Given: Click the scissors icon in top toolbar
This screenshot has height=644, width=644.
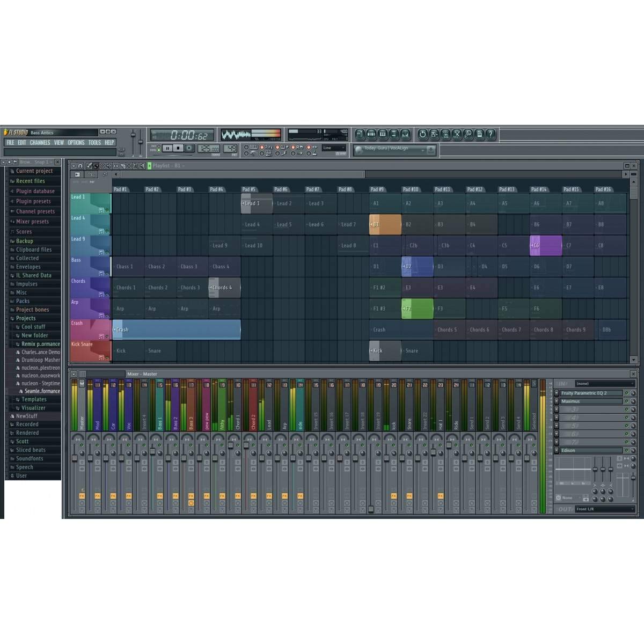Looking at the screenshot, I should [x=457, y=134].
